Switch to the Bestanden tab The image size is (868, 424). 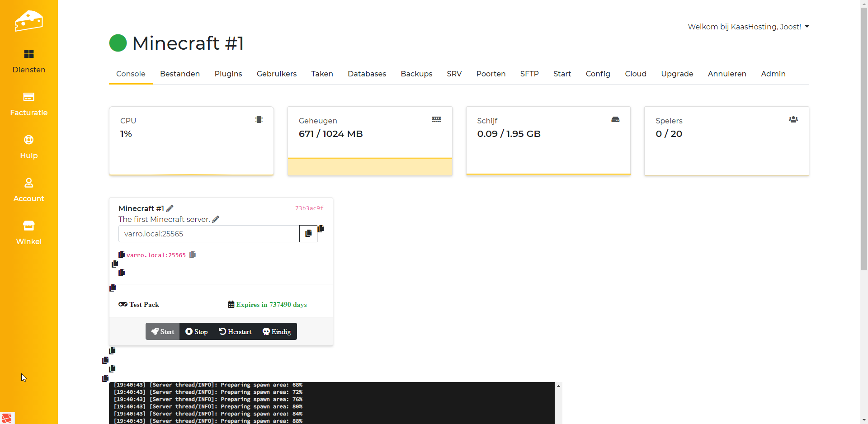[x=180, y=74]
